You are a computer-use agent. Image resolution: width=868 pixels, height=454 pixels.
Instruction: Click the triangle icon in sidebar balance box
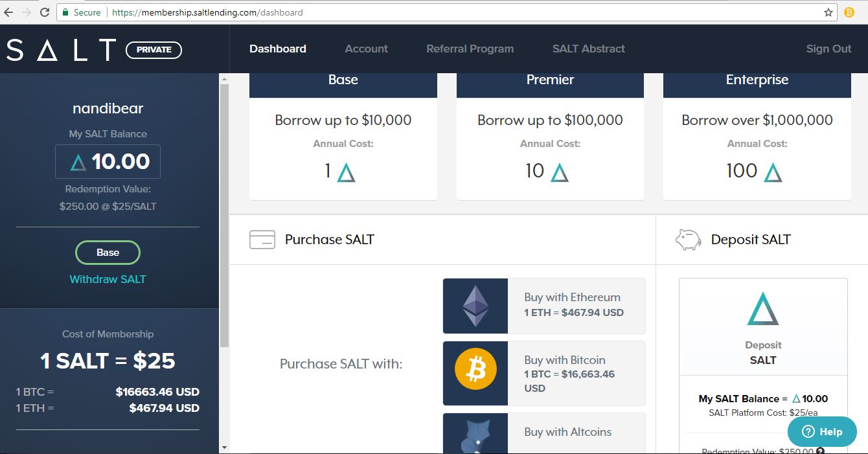pyautogui.click(x=78, y=163)
